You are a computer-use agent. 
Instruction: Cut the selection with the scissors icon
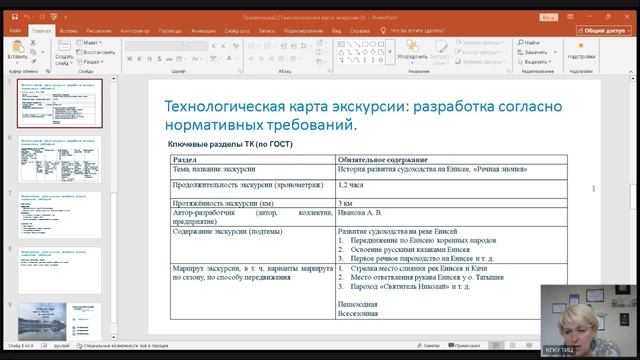point(33,43)
